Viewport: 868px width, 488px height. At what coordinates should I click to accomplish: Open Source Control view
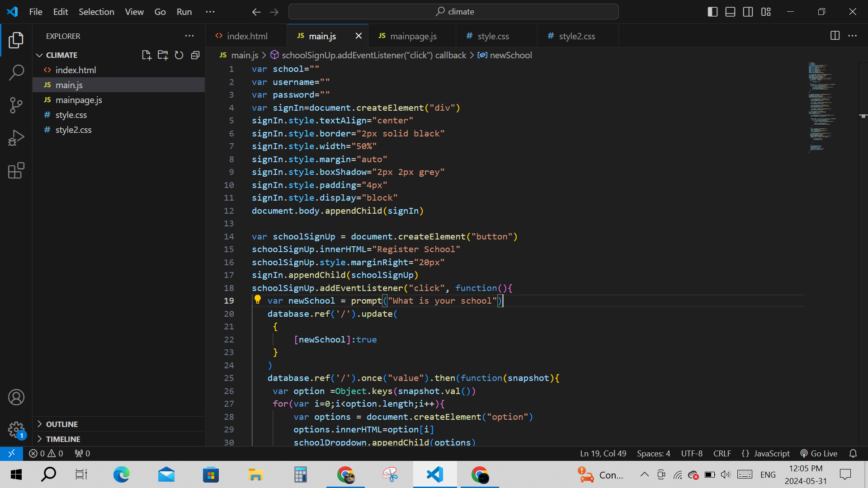[x=16, y=105]
